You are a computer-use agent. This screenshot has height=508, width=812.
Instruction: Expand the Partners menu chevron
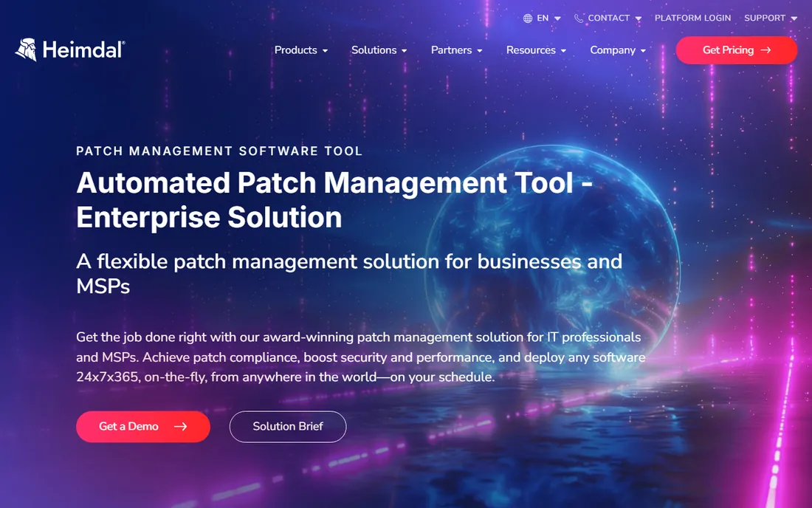pos(480,51)
